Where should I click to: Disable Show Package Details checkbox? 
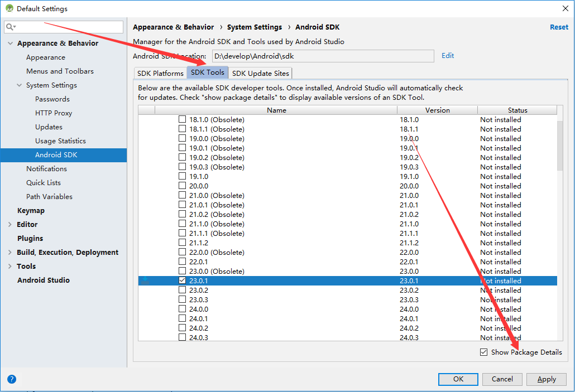click(x=483, y=352)
